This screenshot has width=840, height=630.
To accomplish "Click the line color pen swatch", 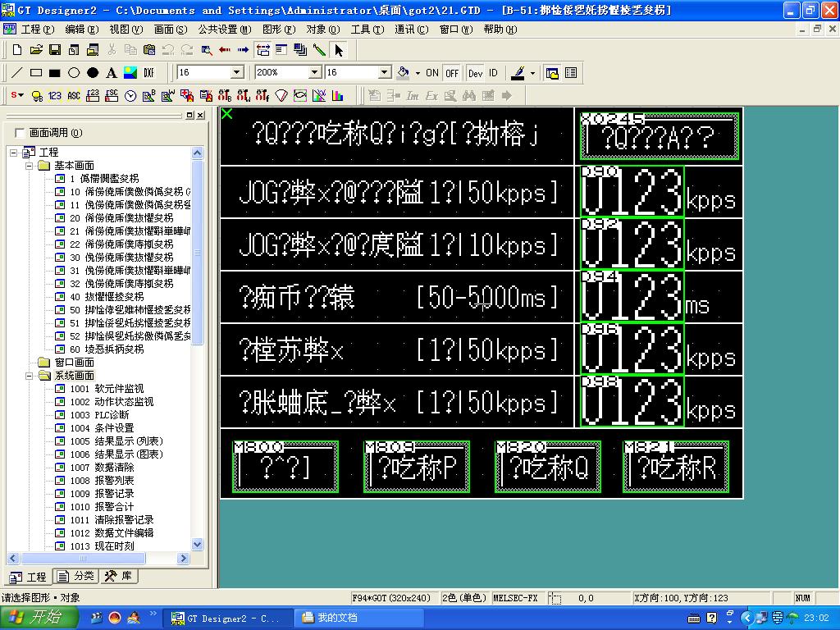I will [x=518, y=73].
